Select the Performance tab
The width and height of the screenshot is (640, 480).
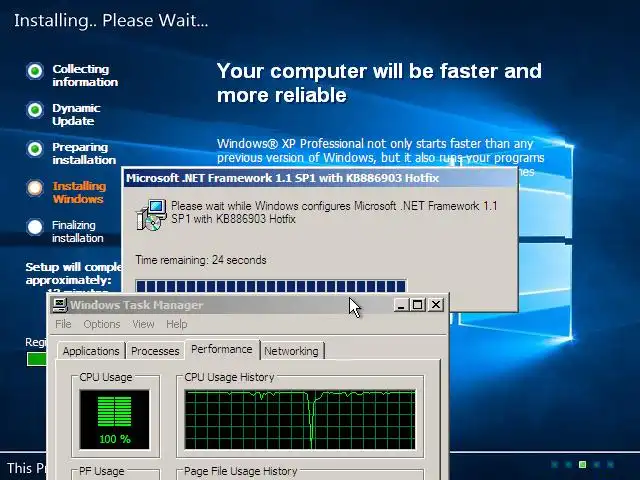click(222, 349)
